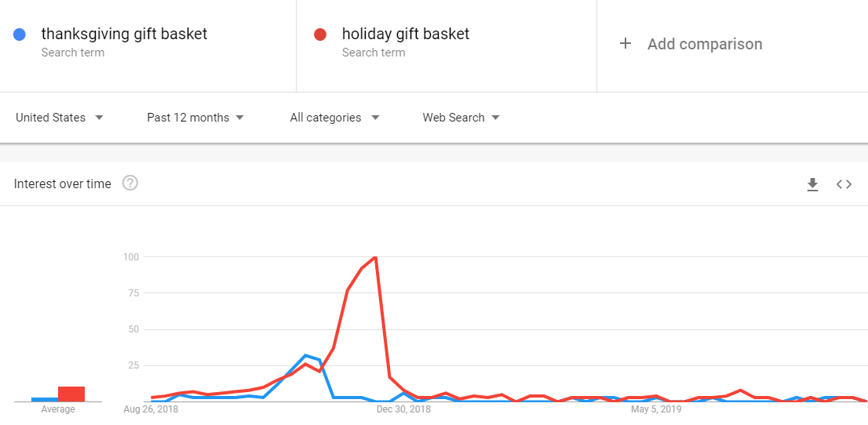Edit the thanksgiving gift basket search term

click(x=124, y=34)
